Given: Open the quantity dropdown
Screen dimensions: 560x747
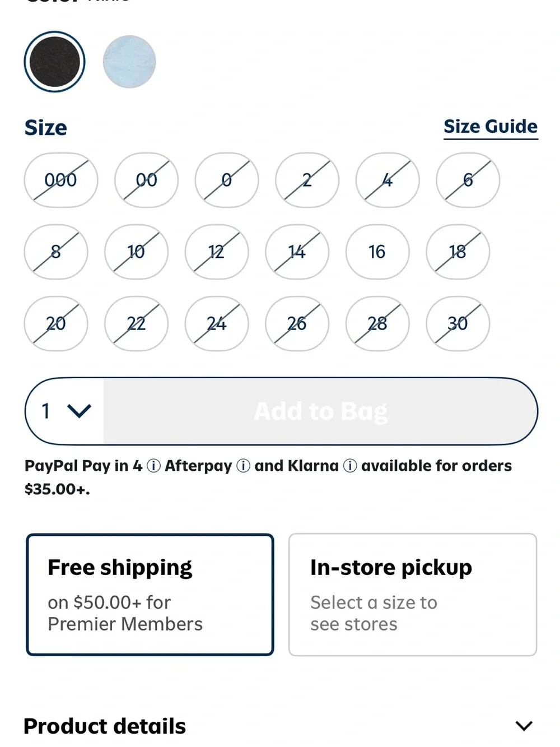Looking at the screenshot, I should tap(65, 411).
